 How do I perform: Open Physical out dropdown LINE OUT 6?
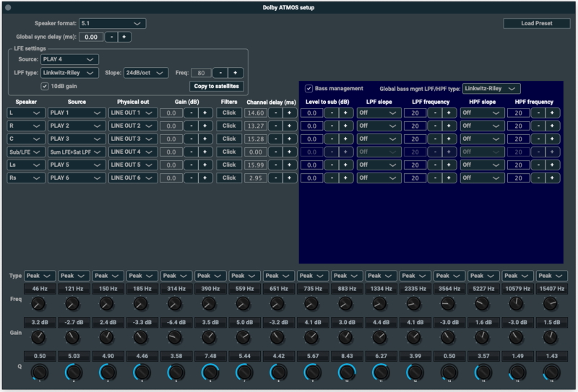[133, 178]
